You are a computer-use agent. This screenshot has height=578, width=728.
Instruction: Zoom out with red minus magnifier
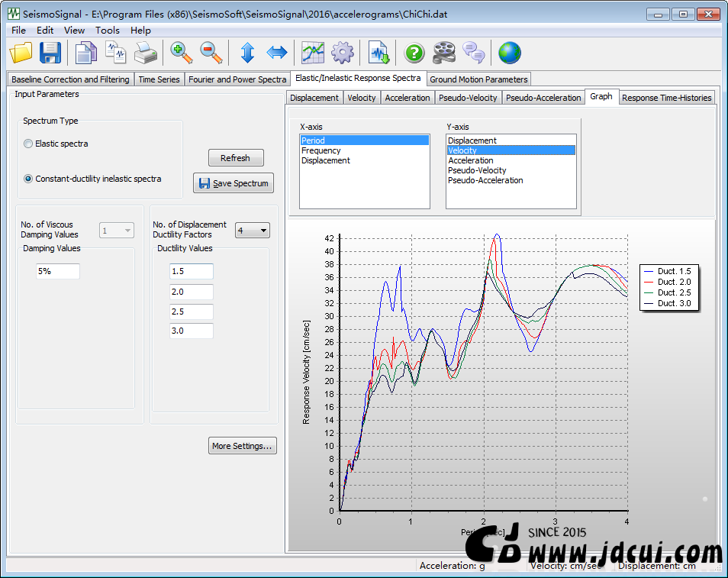tap(211, 53)
